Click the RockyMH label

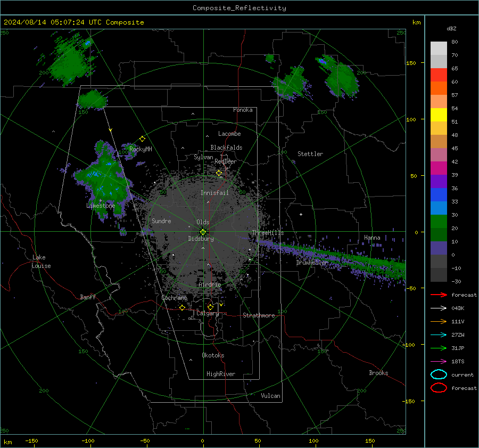[141, 149]
